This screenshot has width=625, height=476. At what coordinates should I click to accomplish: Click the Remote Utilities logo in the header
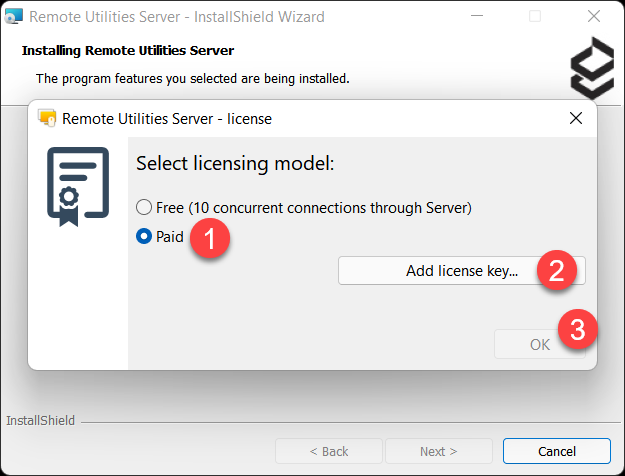pos(593,69)
